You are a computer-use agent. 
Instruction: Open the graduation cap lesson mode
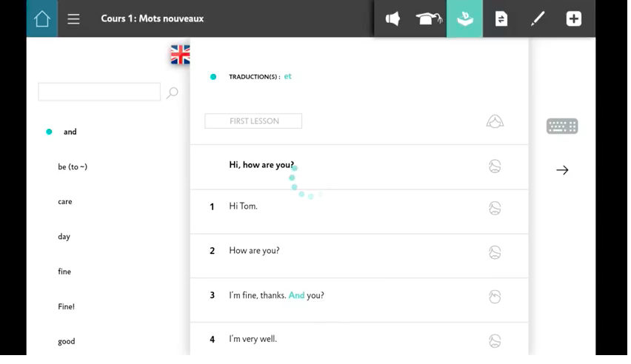[429, 18]
